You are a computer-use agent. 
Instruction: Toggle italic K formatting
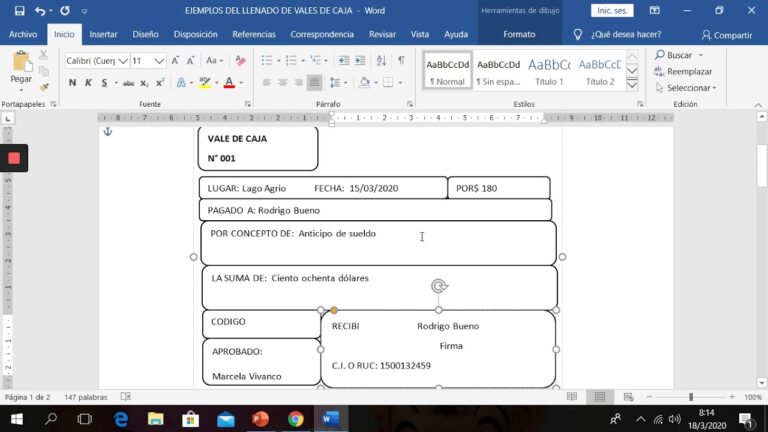pyautogui.click(x=88, y=83)
